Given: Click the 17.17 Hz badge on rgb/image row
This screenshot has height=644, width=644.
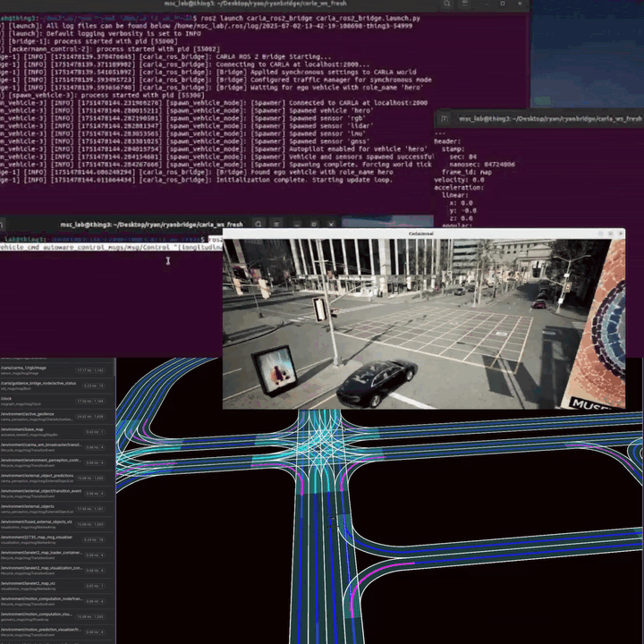Looking at the screenshot, I should click(x=89, y=370).
